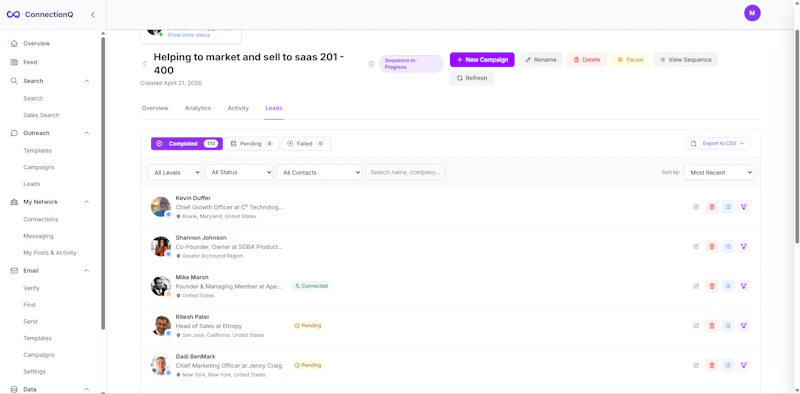The image size is (800, 394).
Task: Edit Gadi BenMark's lead entry
Action: (x=696, y=365)
